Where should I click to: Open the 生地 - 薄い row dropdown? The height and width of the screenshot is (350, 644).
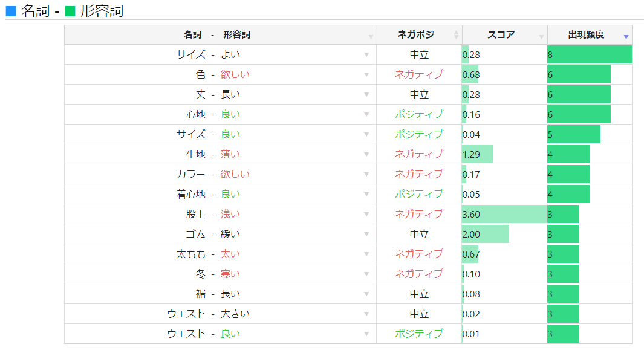coord(366,154)
